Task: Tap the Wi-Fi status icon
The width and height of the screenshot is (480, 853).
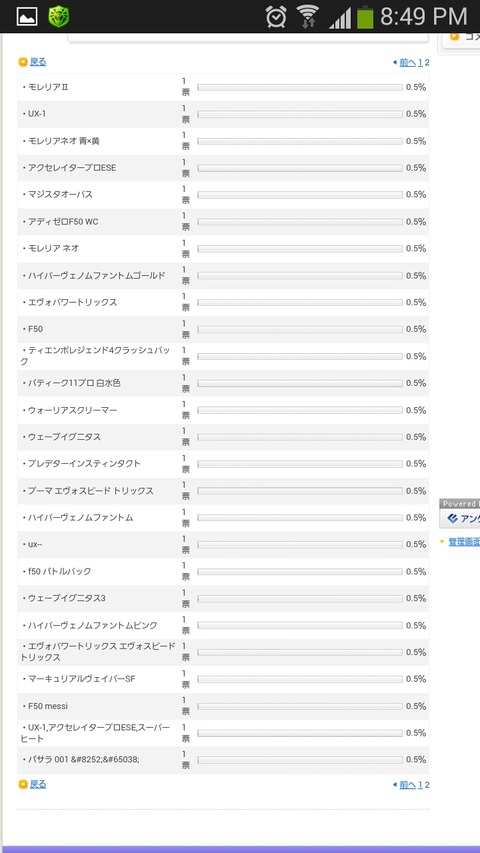Action: pos(309,16)
